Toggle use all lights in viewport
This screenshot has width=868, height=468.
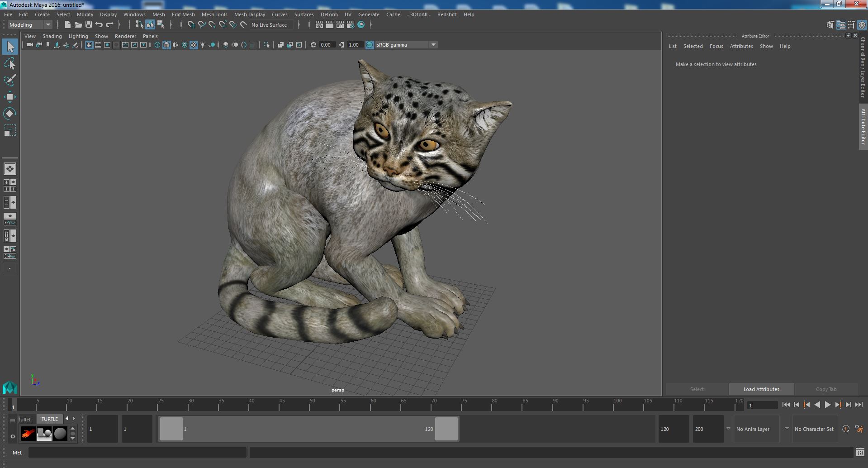203,45
